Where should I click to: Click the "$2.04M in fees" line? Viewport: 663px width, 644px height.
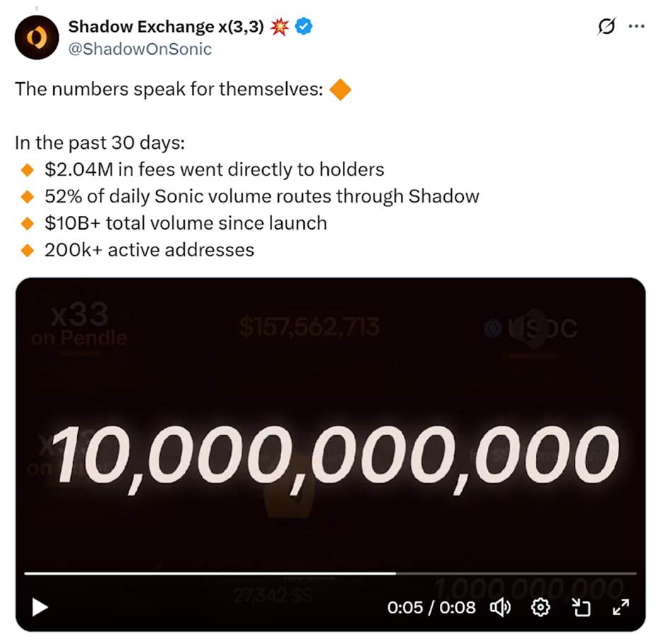214,169
